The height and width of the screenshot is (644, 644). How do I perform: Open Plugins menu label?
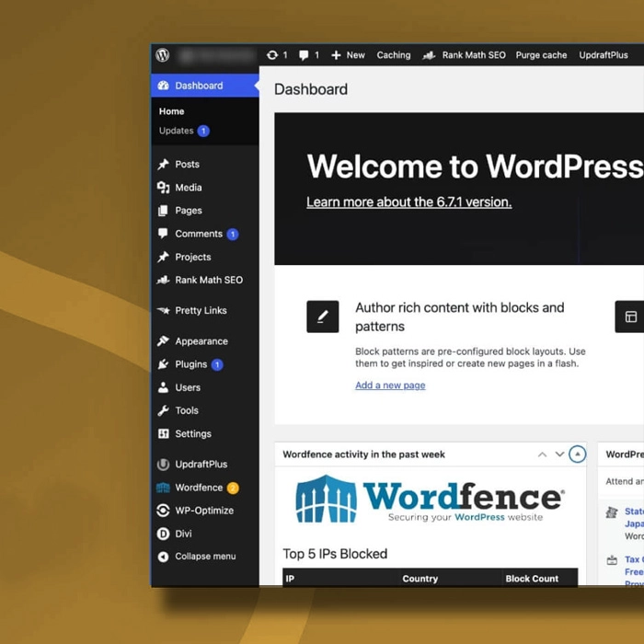tap(191, 364)
